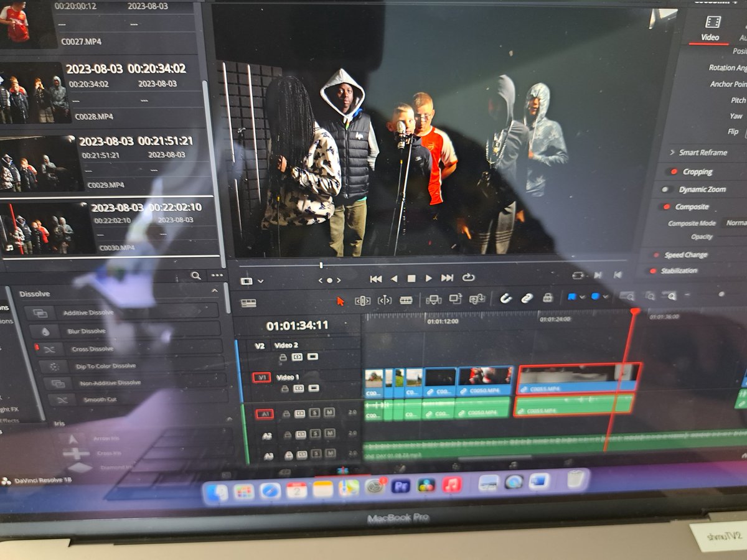The width and height of the screenshot is (747, 560).
Task: Click the previous/next keyframe jog control
Action: coord(330,280)
